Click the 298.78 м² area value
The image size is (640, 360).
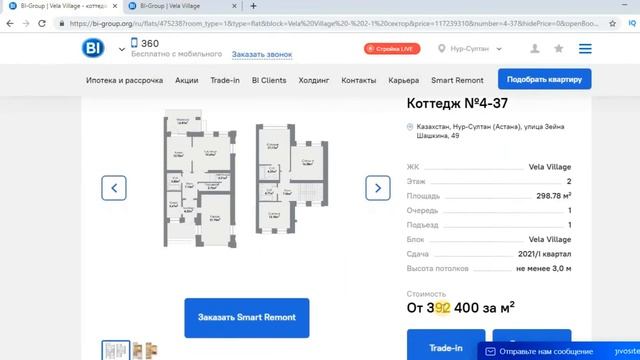click(553, 196)
